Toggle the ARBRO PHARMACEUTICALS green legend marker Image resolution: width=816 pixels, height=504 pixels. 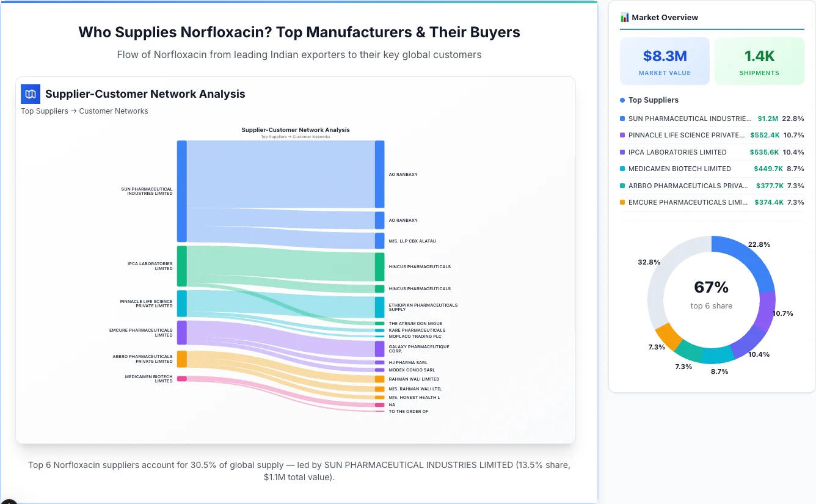(x=623, y=186)
